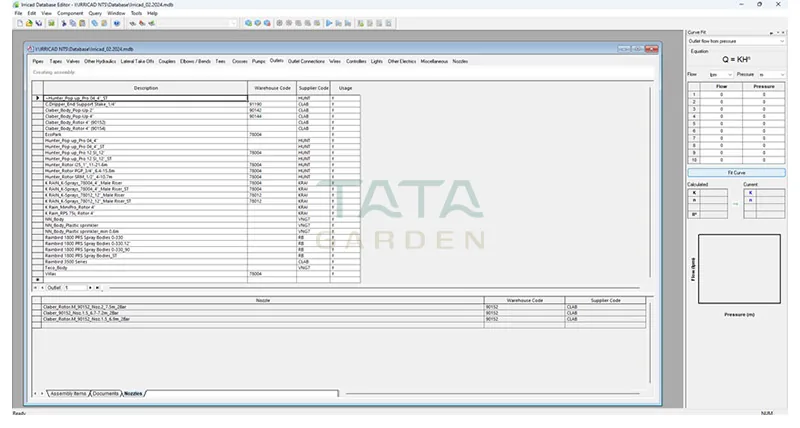Switch to the Miscellaneous tab
Image resolution: width=800 pixels, height=428 pixels.
coord(434,61)
